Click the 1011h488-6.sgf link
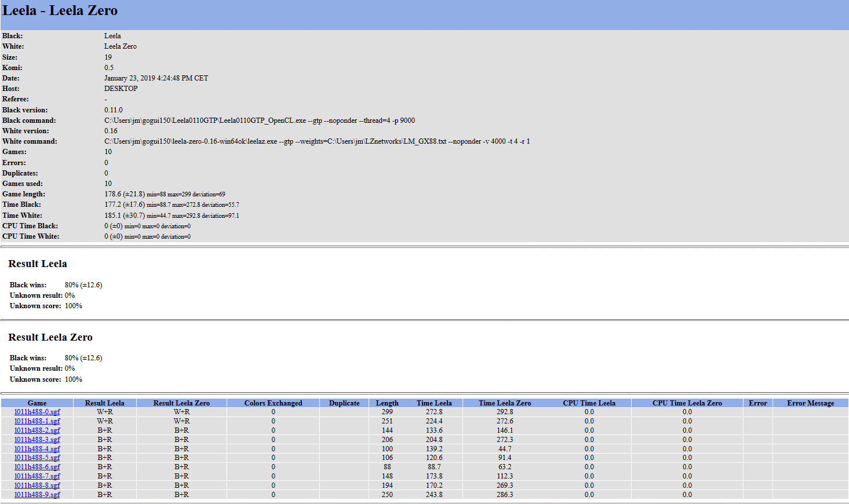The height and width of the screenshot is (504, 849). click(37, 467)
